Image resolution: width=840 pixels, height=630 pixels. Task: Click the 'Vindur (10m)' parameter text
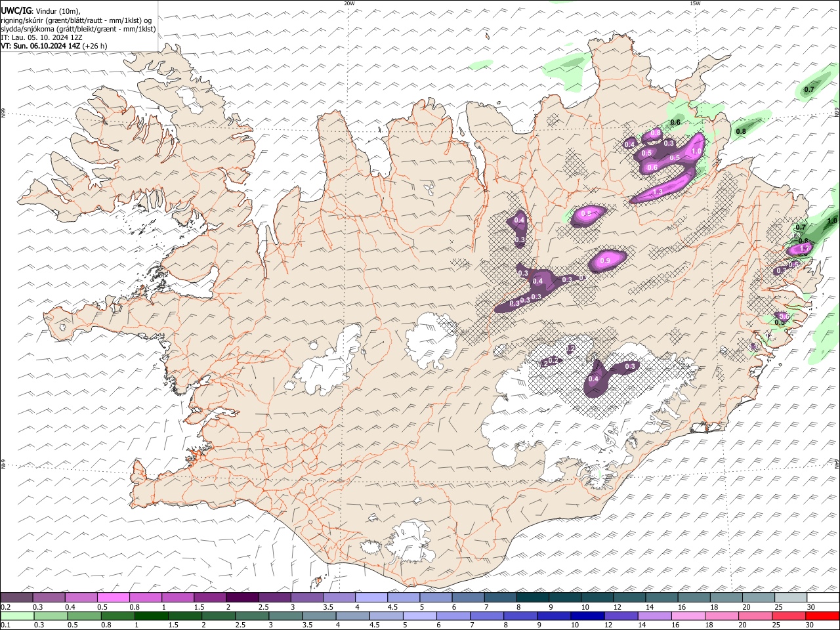tap(58, 11)
